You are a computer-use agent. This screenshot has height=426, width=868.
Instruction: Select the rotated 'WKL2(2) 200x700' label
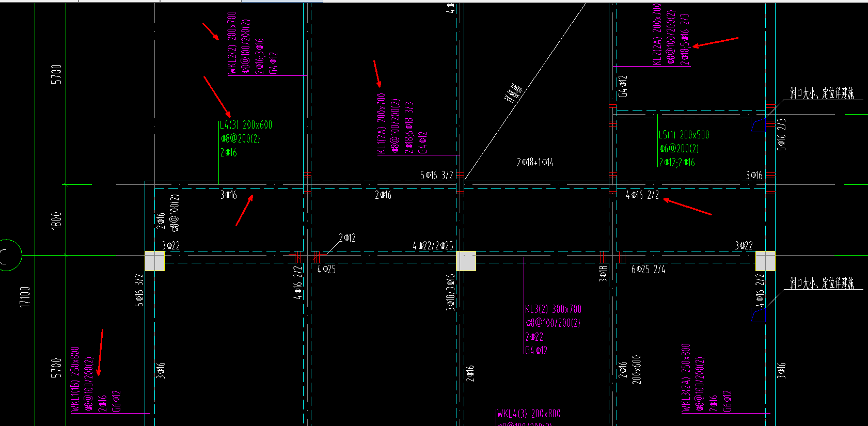pos(232,43)
